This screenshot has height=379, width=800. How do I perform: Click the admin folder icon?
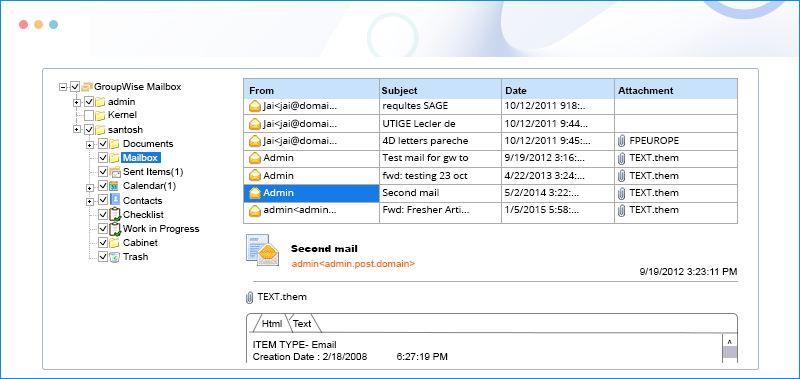(x=101, y=102)
